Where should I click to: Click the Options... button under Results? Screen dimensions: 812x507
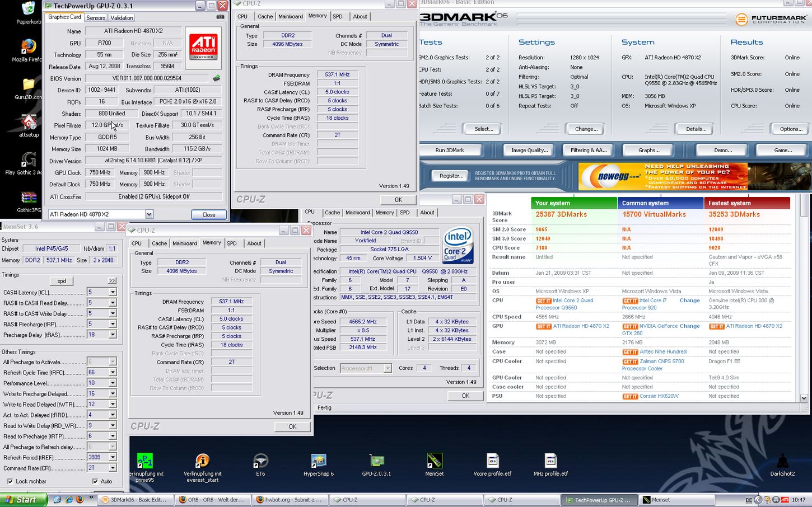(x=791, y=129)
